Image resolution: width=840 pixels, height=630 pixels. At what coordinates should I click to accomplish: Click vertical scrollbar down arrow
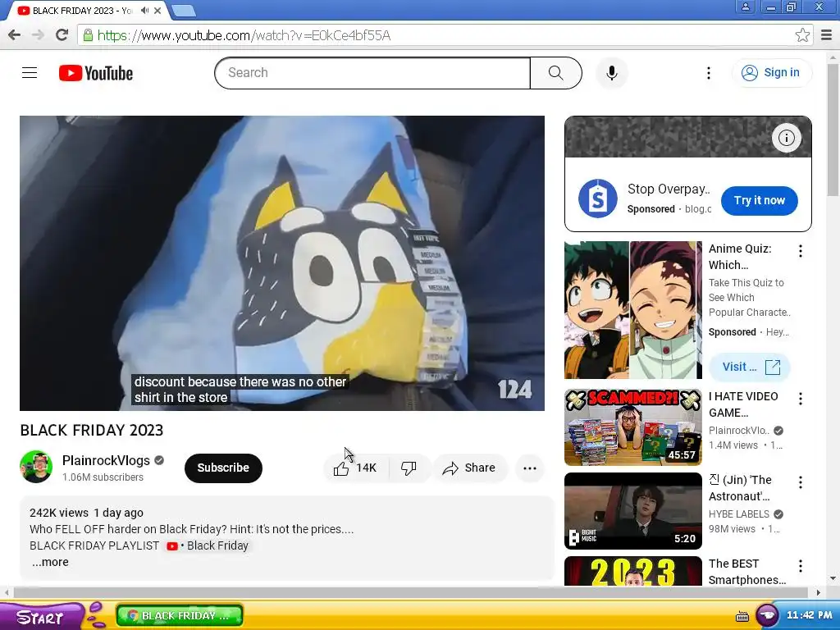833,578
